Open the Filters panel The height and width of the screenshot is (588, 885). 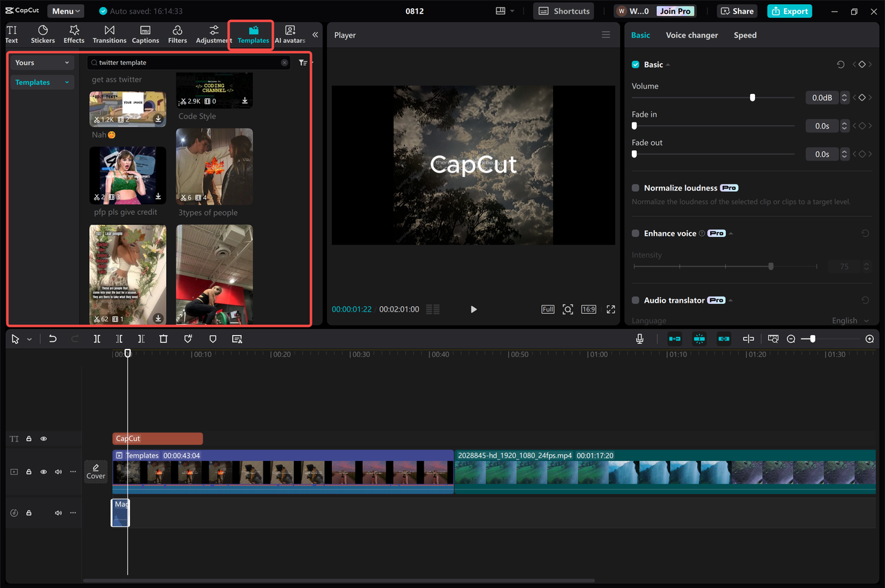click(x=177, y=34)
